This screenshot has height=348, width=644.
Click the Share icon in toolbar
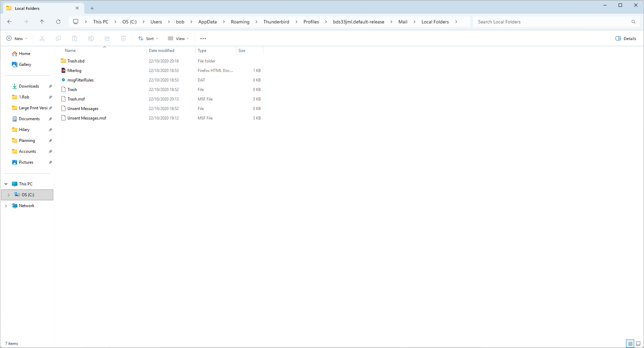[x=107, y=38]
